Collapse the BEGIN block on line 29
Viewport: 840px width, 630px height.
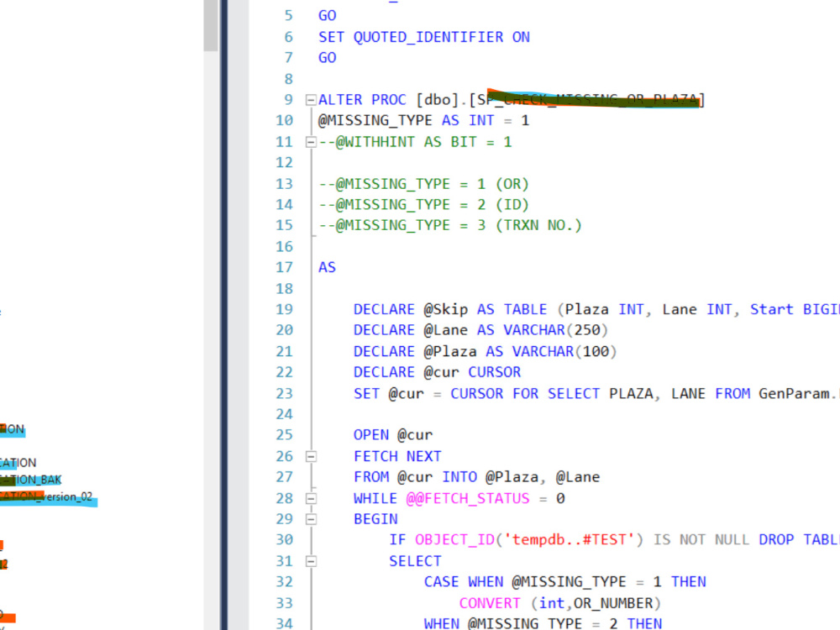tap(311, 519)
